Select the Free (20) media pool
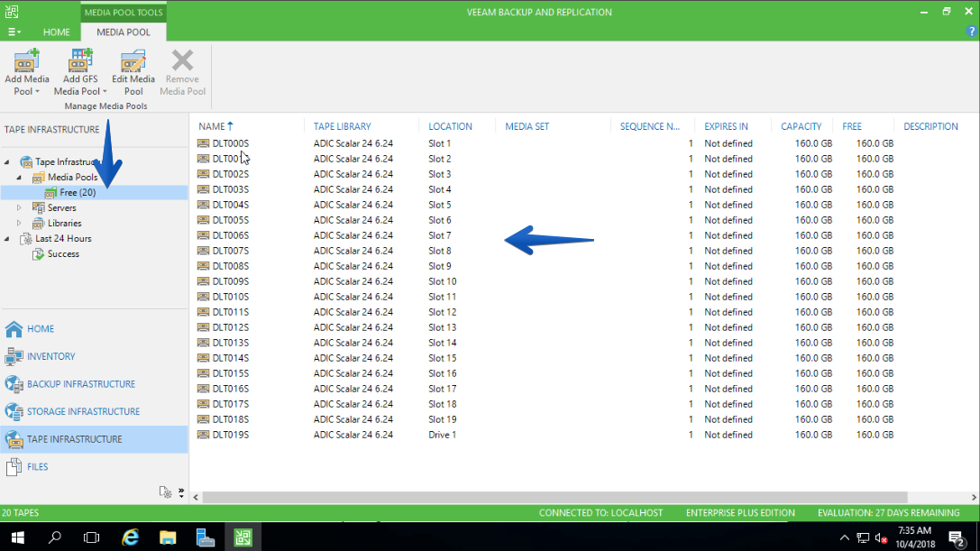Image resolution: width=980 pixels, height=551 pixels. point(78,193)
